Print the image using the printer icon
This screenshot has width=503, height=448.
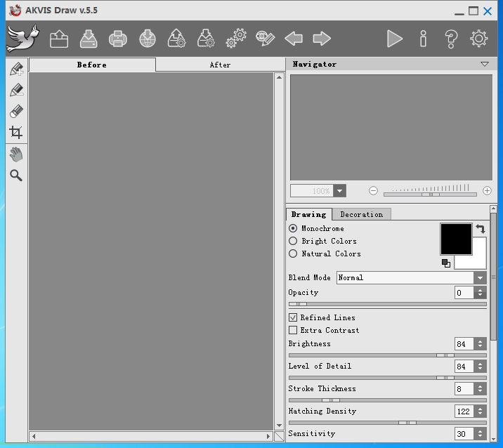pyautogui.click(x=118, y=39)
